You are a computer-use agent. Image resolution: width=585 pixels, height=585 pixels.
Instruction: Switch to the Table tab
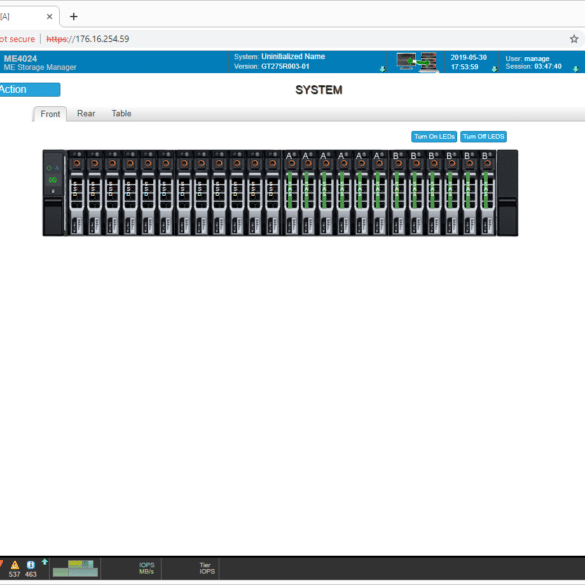121,113
